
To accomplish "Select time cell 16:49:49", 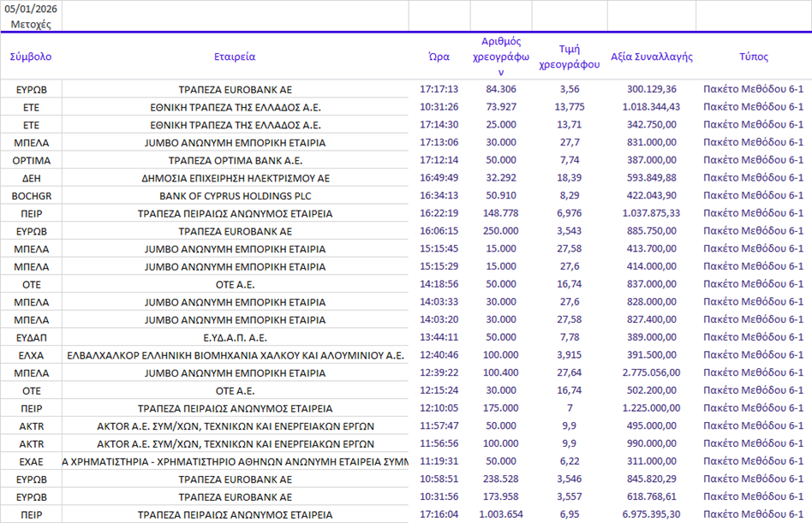I will coord(439,178).
